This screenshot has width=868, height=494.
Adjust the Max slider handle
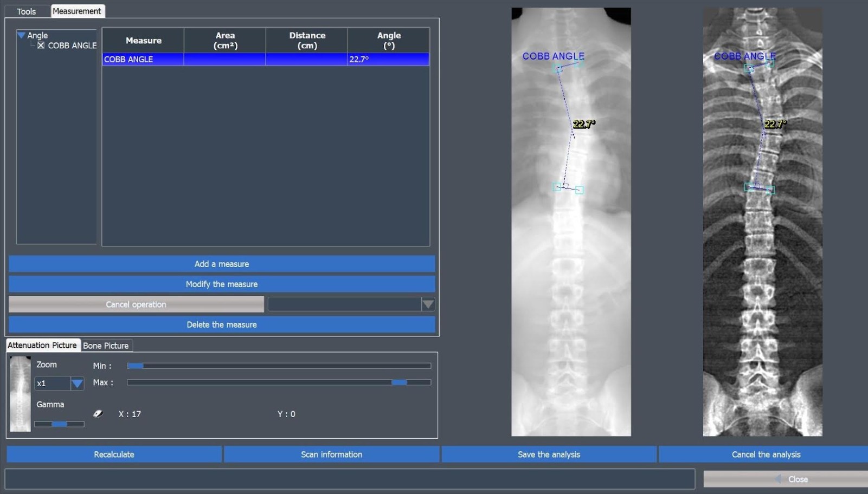pyautogui.click(x=399, y=382)
